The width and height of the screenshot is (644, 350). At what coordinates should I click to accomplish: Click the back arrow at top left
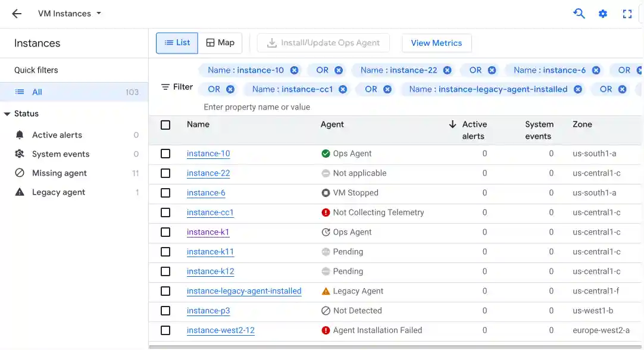(16, 13)
